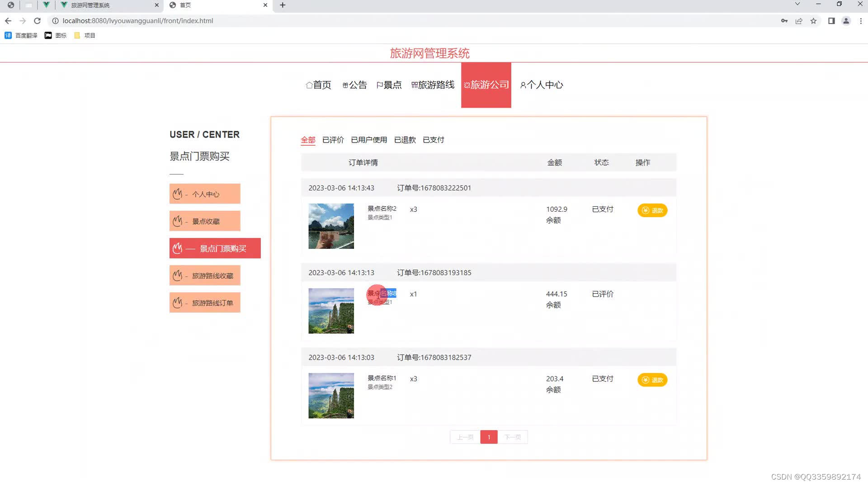Open the 项目 bookmarks folder
Screen dimensions: 868x485
tap(85, 35)
